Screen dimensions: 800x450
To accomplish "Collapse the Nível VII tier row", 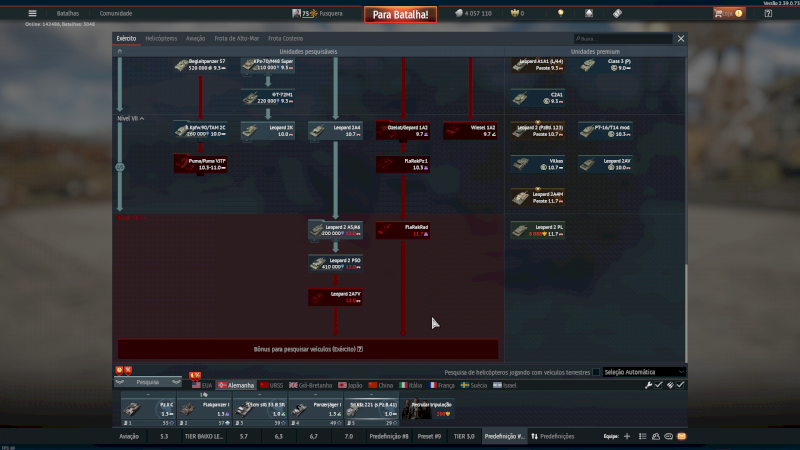I will [x=142, y=118].
